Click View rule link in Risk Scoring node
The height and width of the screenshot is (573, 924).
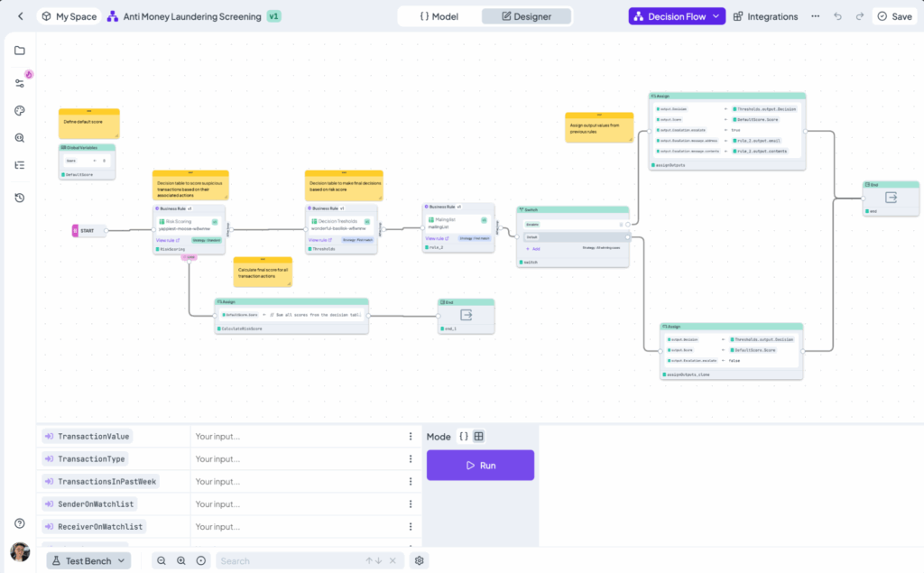coord(168,240)
